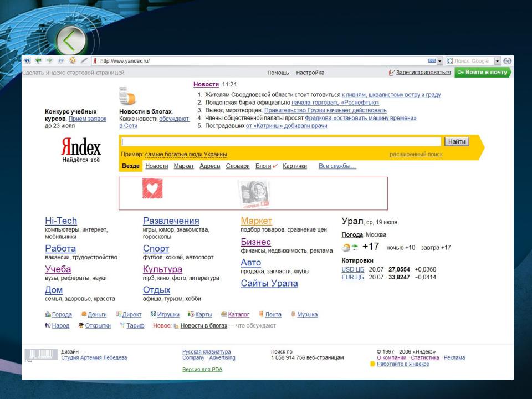Viewport: 532px width, 399px height.
Task: Click the Найти search button
Action: pos(457,141)
